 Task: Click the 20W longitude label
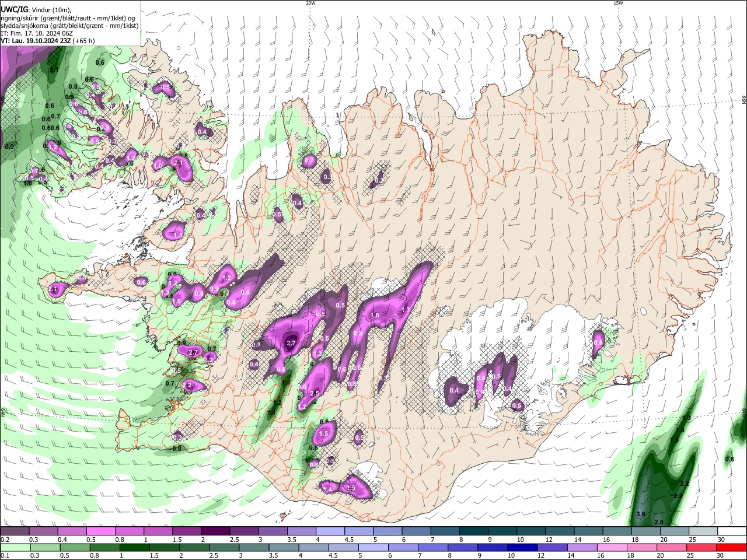(x=310, y=3)
